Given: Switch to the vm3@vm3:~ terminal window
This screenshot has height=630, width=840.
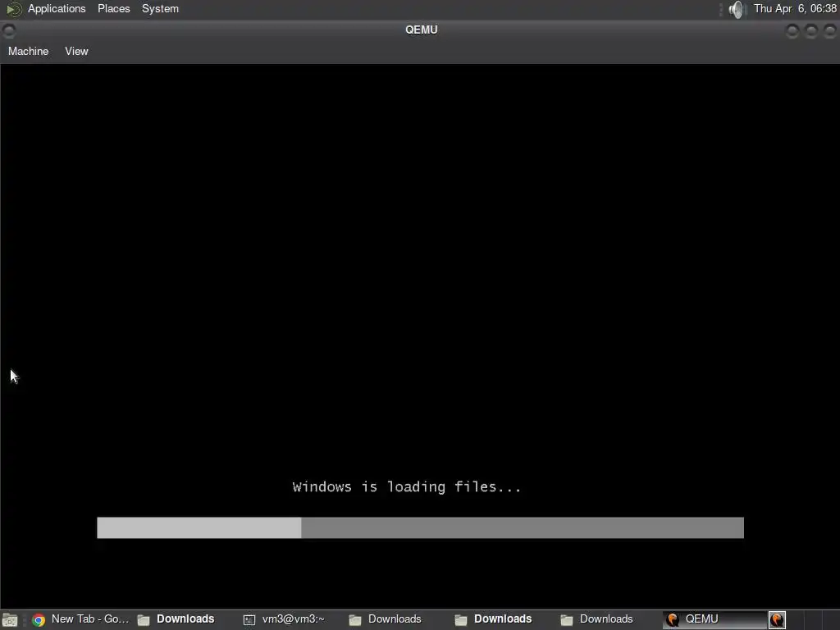Looking at the screenshot, I should pos(284,619).
